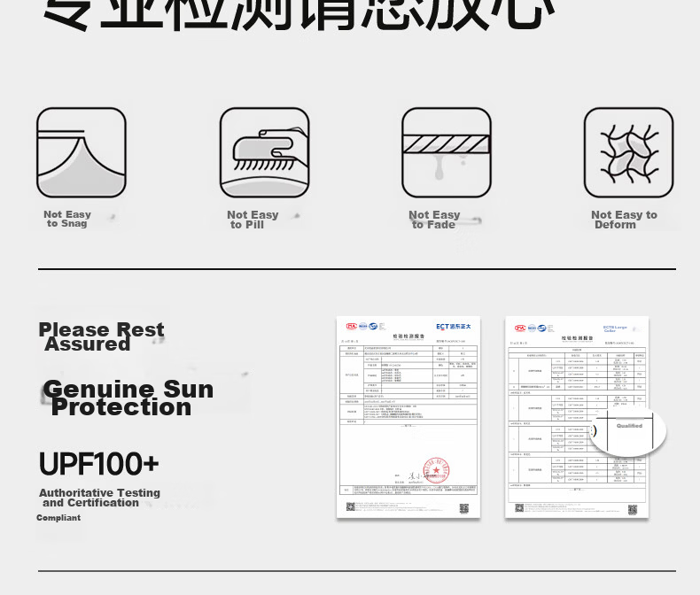Click the 'ECTS Large Collar' text on right report
Image resolution: width=700 pixels, height=595 pixels.
coord(615,328)
